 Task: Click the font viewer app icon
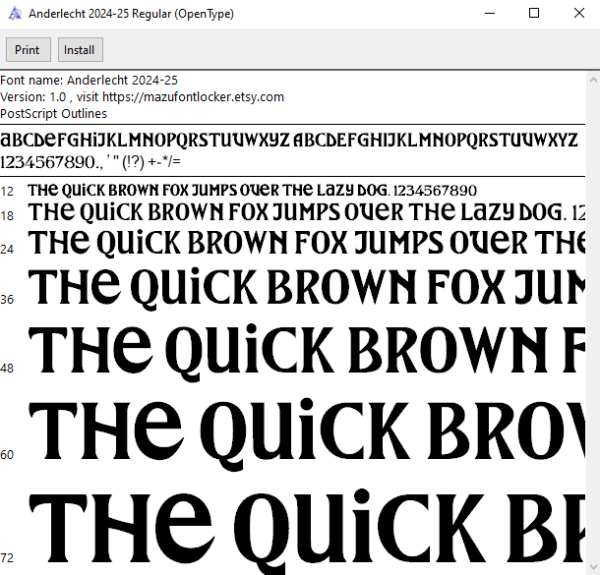pos(15,14)
